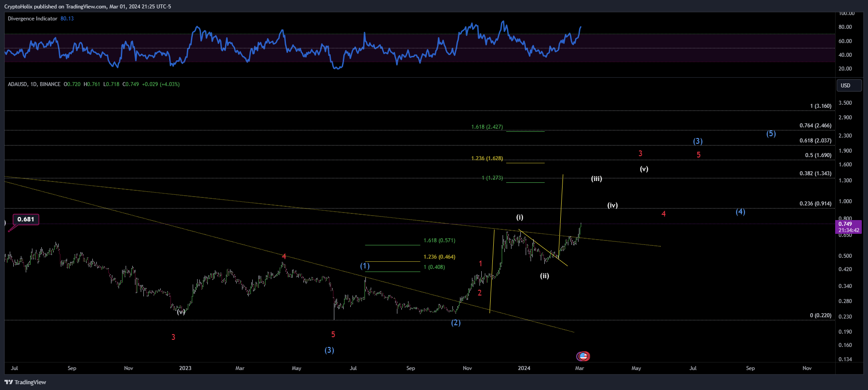Click the 0.134 price scale label
Image resolution: width=868 pixels, height=390 pixels.
pyautogui.click(x=845, y=359)
